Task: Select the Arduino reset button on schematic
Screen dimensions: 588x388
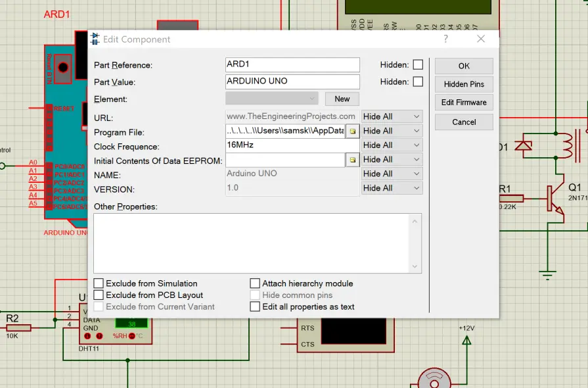Action: pyautogui.click(x=62, y=68)
